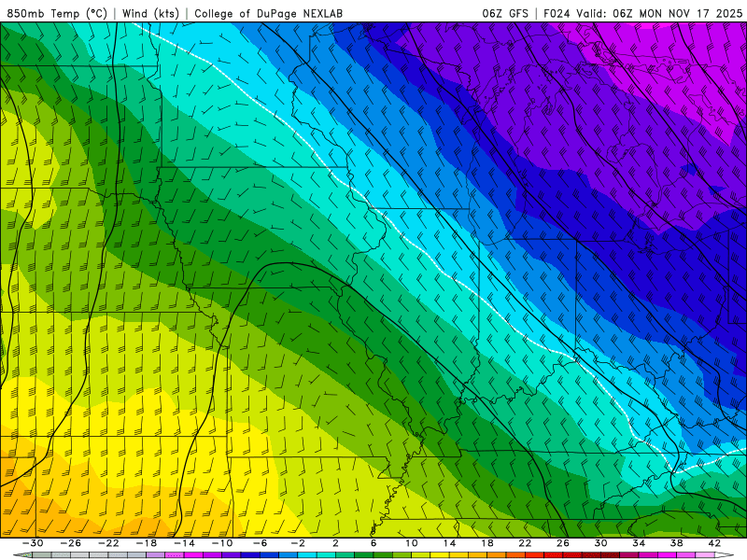Click the -10 legend value
Viewport: 747px width, 560px height.
point(222,543)
